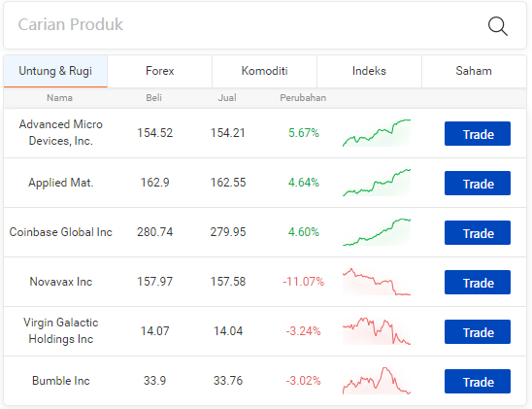Click buy price 33.9
The width and height of the screenshot is (532, 409).
(x=155, y=381)
